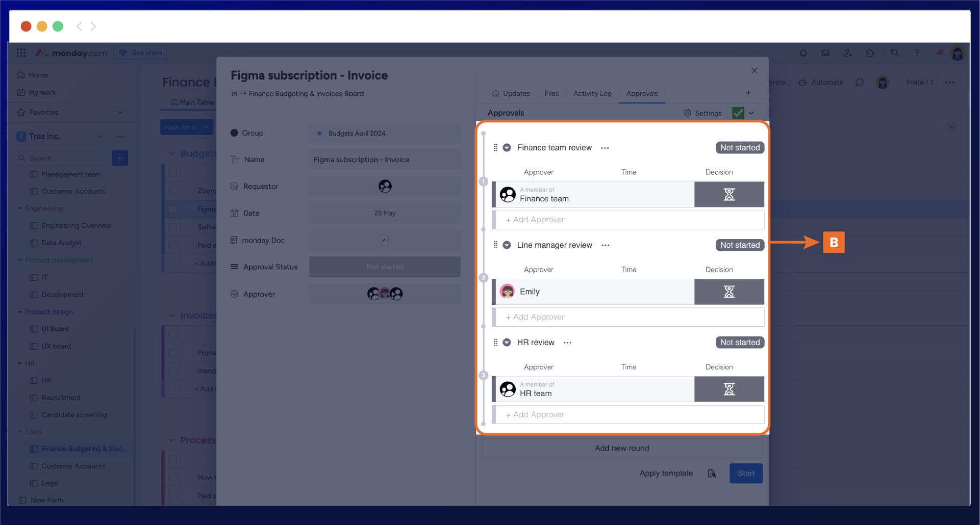This screenshot has height=525, width=980.
Task: Click Add Approver under Finance team
Action: (535, 220)
